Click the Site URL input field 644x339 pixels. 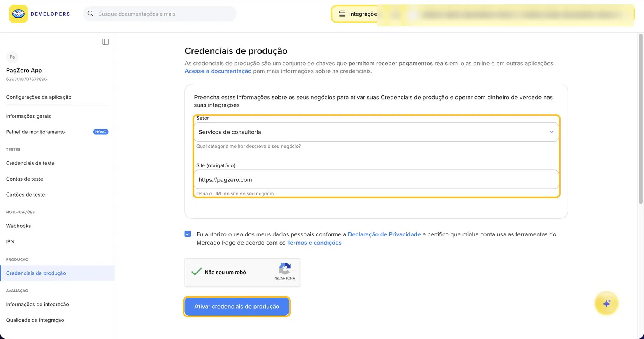[x=376, y=180]
